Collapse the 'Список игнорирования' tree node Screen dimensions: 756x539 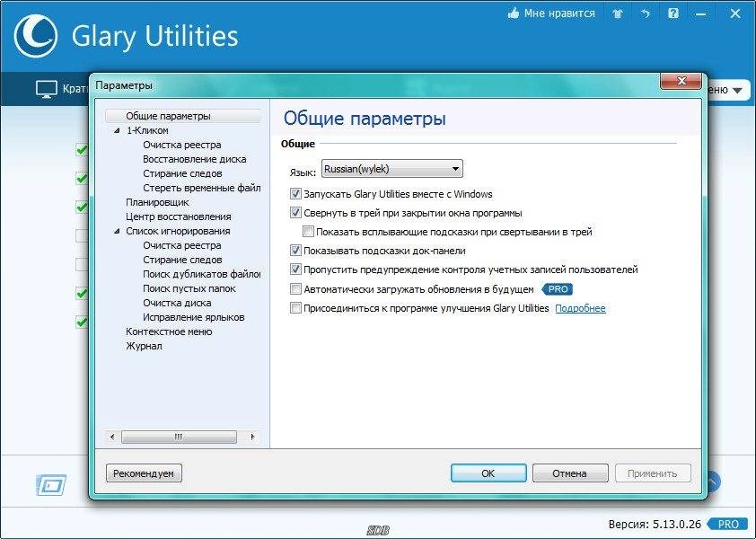click(x=117, y=231)
